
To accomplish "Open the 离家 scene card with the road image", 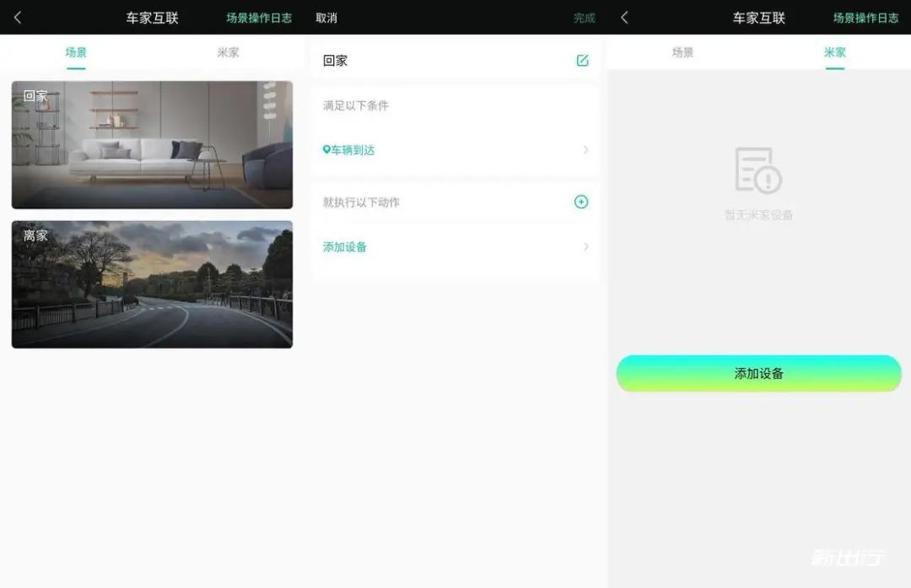I will click(x=152, y=284).
